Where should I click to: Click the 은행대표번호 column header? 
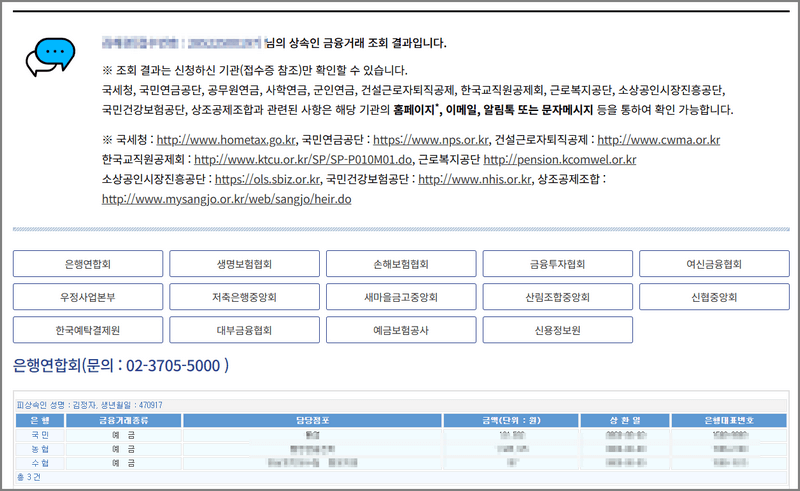(x=729, y=421)
